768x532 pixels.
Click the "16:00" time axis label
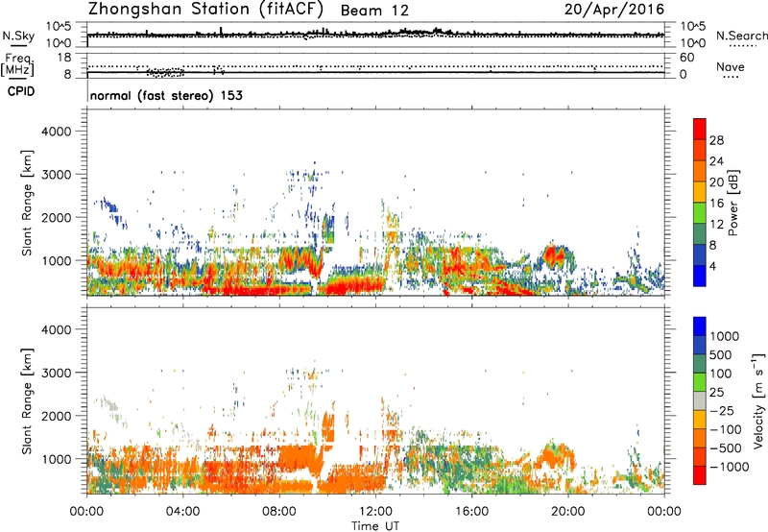(x=471, y=512)
